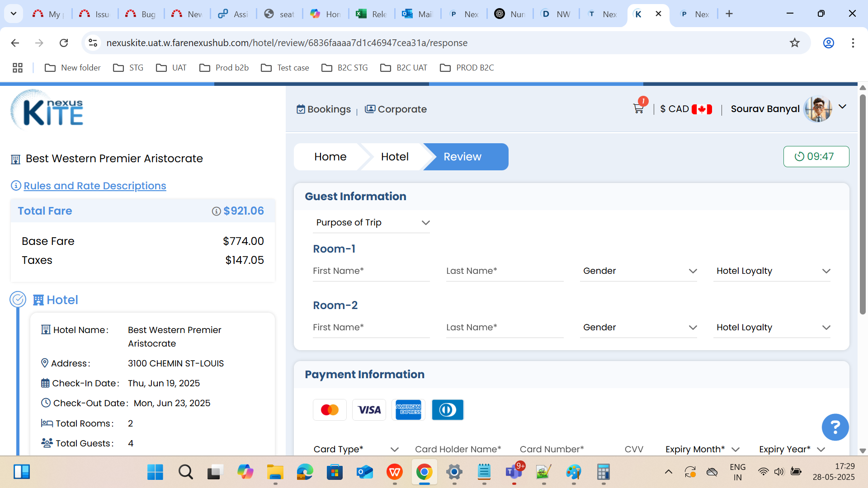Open Room-1 Gender dropdown
The height and width of the screenshot is (488, 868).
(638, 271)
